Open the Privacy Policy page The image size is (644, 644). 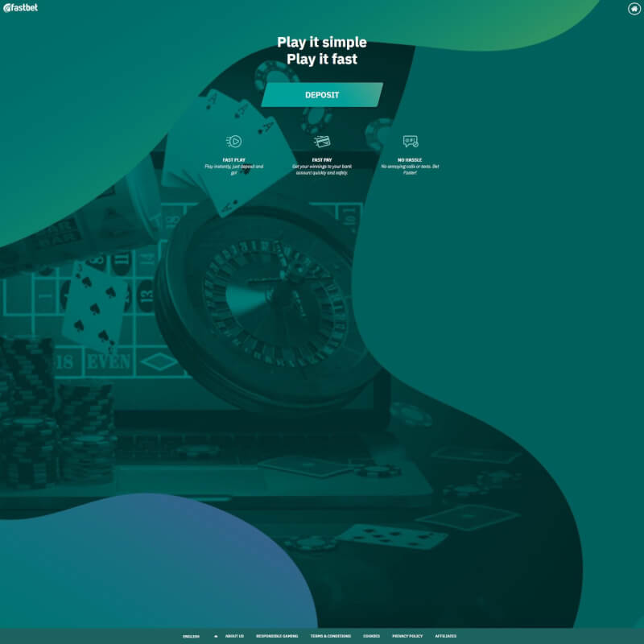coord(407,636)
